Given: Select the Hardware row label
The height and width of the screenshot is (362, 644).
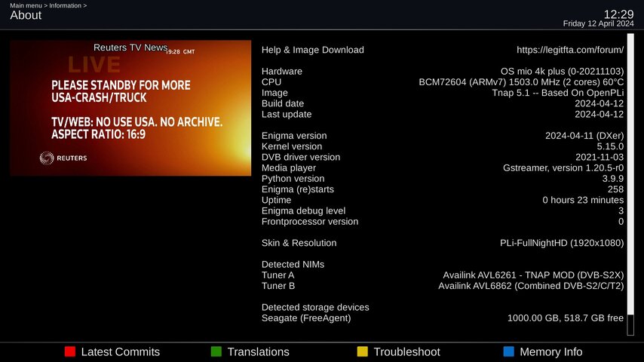Looking at the screenshot, I should click(x=282, y=71).
